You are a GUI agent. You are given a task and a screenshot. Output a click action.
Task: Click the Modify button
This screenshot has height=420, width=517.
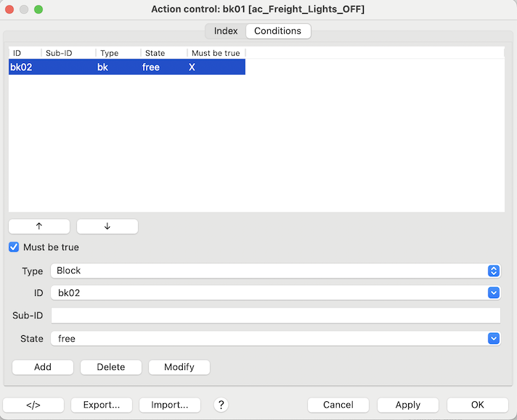click(x=179, y=367)
